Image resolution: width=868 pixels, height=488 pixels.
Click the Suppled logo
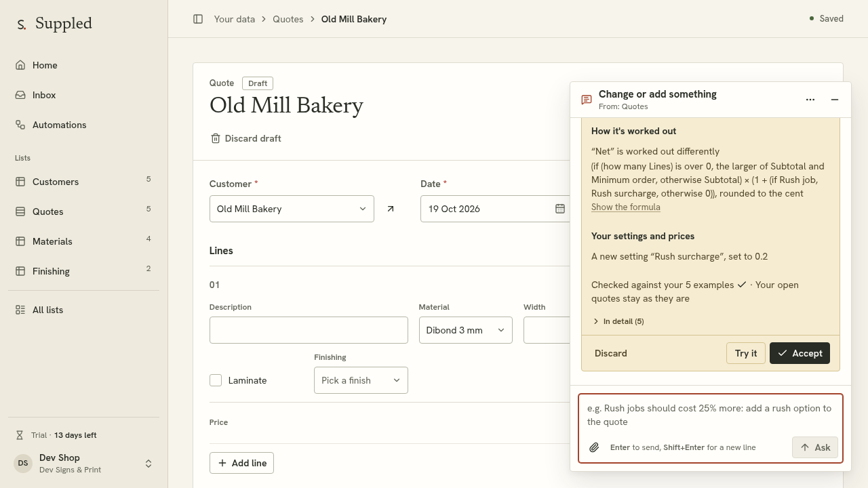pyautogui.click(x=54, y=24)
